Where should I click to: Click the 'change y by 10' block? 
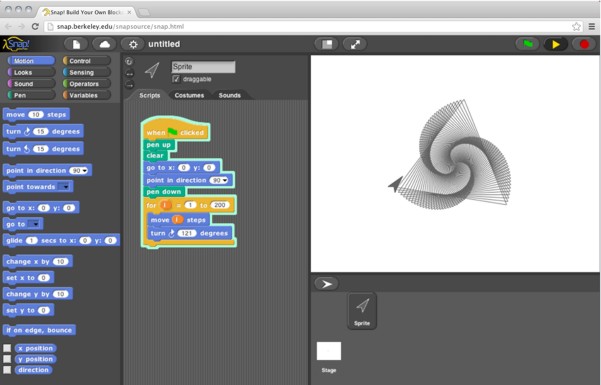pyautogui.click(x=38, y=294)
